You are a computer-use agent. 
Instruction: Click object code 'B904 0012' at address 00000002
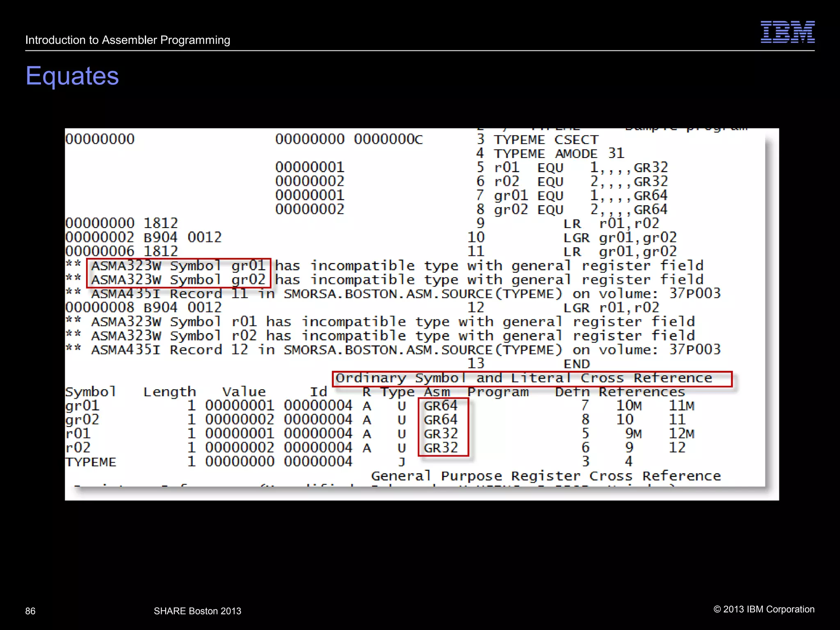coord(183,237)
